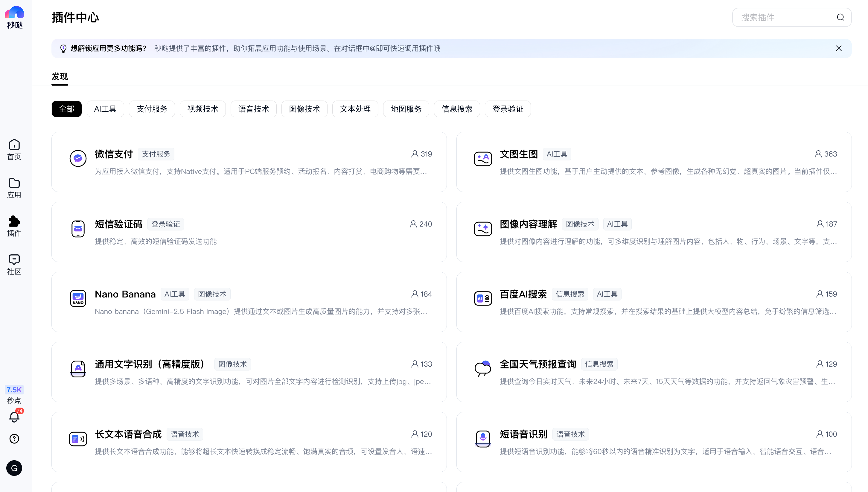Open the Nano Banana plugin title

pos(125,294)
